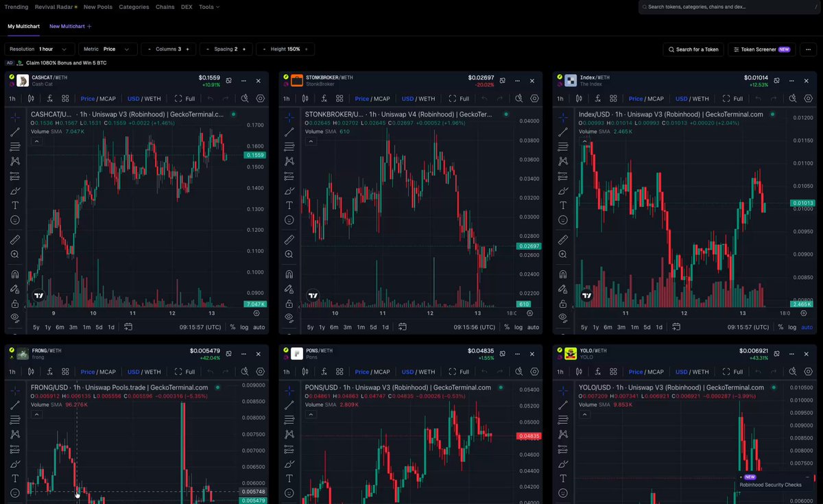Decrease Spacing with minus button
The width and height of the screenshot is (823, 504).
(207, 49)
